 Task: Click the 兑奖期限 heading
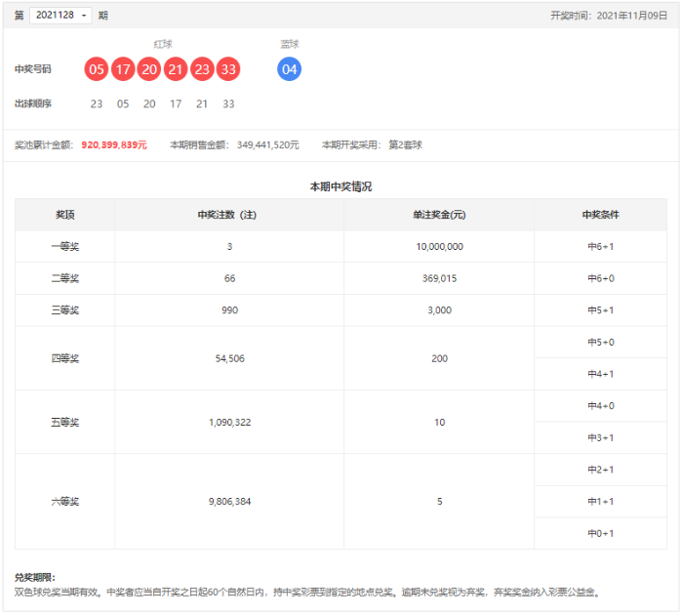(x=35, y=578)
